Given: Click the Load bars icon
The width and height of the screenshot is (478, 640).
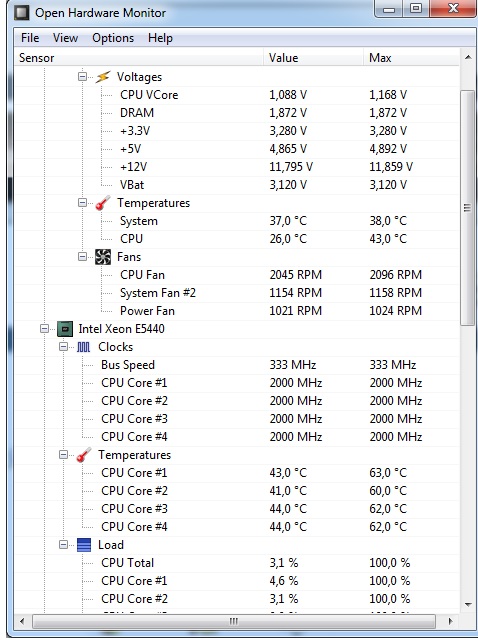Looking at the screenshot, I should click(84, 545).
